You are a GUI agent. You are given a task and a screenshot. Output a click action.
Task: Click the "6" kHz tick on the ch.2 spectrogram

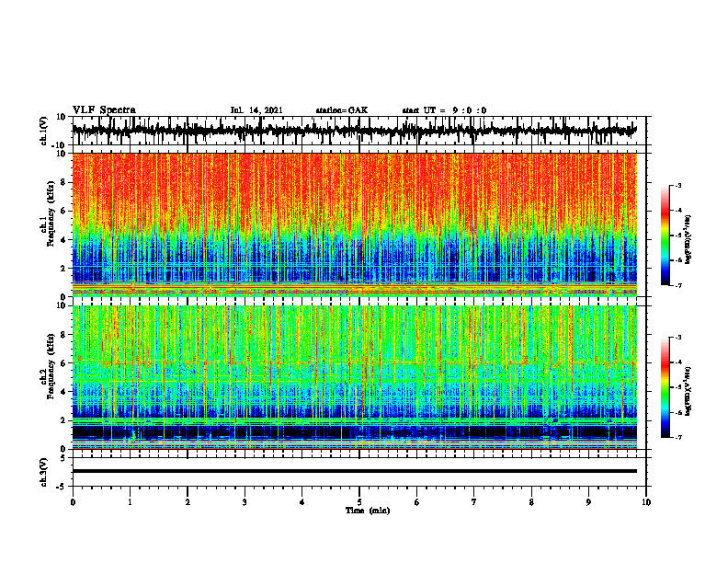tap(63, 363)
